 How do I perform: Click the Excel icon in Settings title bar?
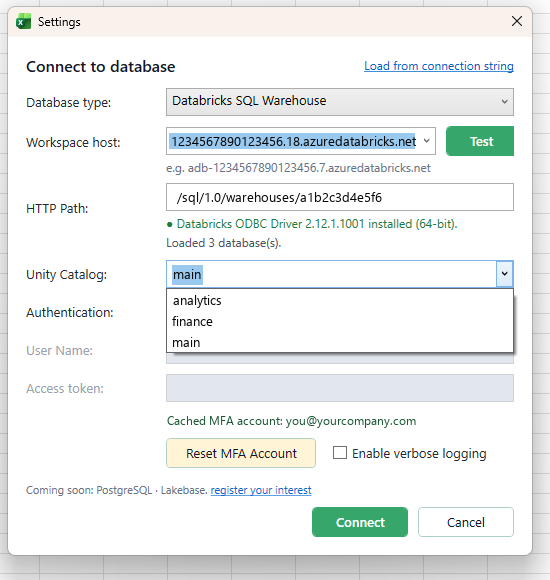click(x=23, y=22)
